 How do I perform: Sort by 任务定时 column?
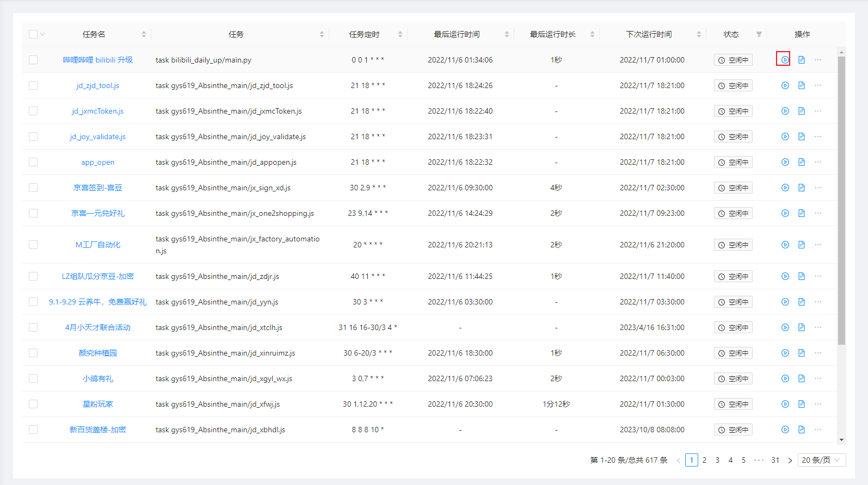[x=400, y=34]
